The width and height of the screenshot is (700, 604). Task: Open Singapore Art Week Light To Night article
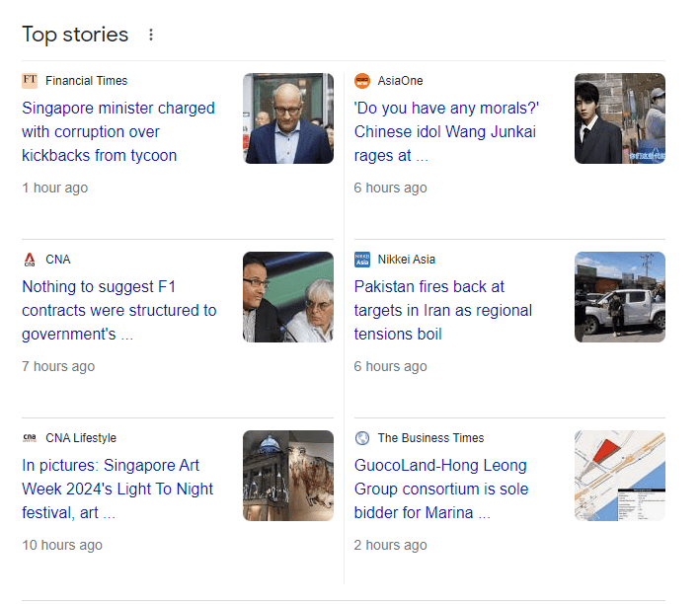pos(117,489)
